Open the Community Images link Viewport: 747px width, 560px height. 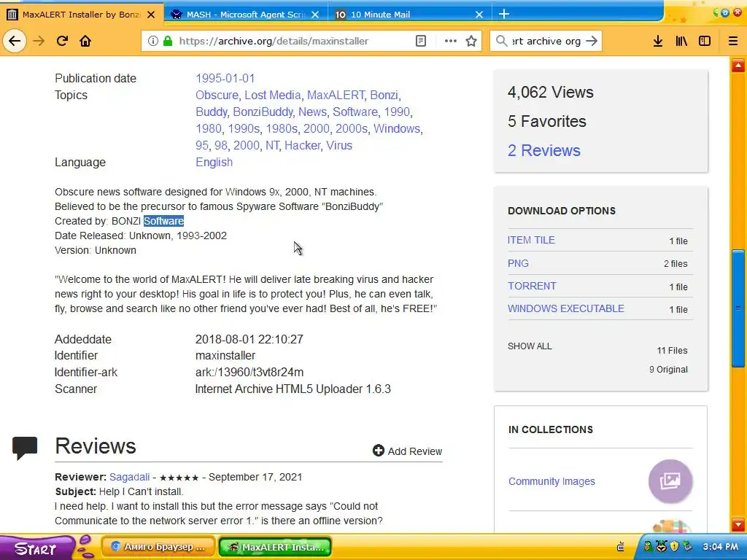(x=551, y=481)
